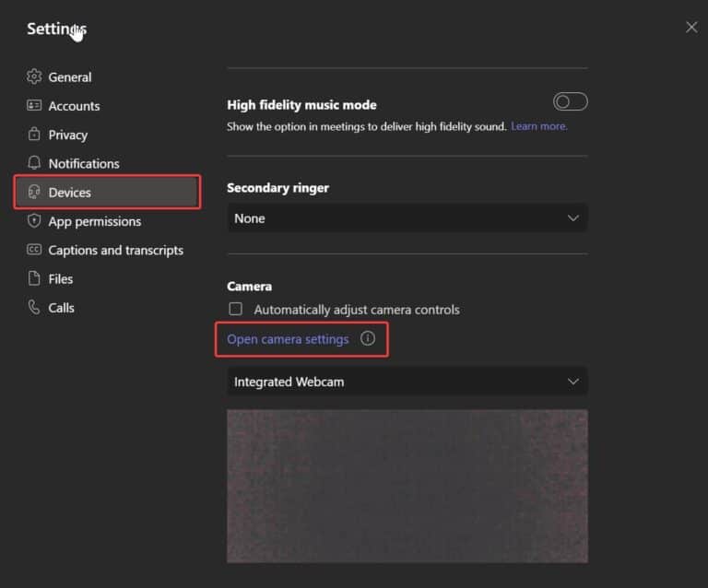Select Devices in the sidebar

point(108,193)
